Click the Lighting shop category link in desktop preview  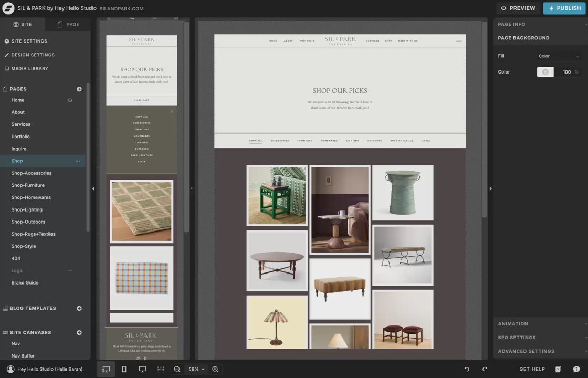pyautogui.click(x=352, y=141)
